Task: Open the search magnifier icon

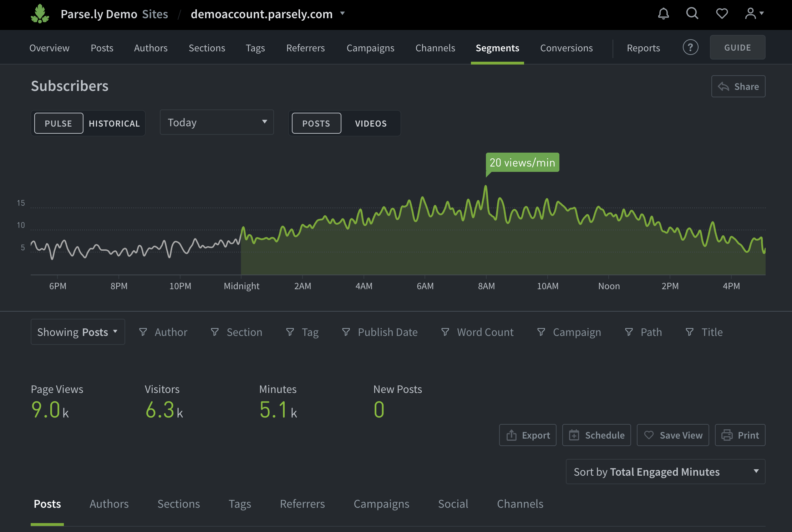Action: (x=692, y=14)
